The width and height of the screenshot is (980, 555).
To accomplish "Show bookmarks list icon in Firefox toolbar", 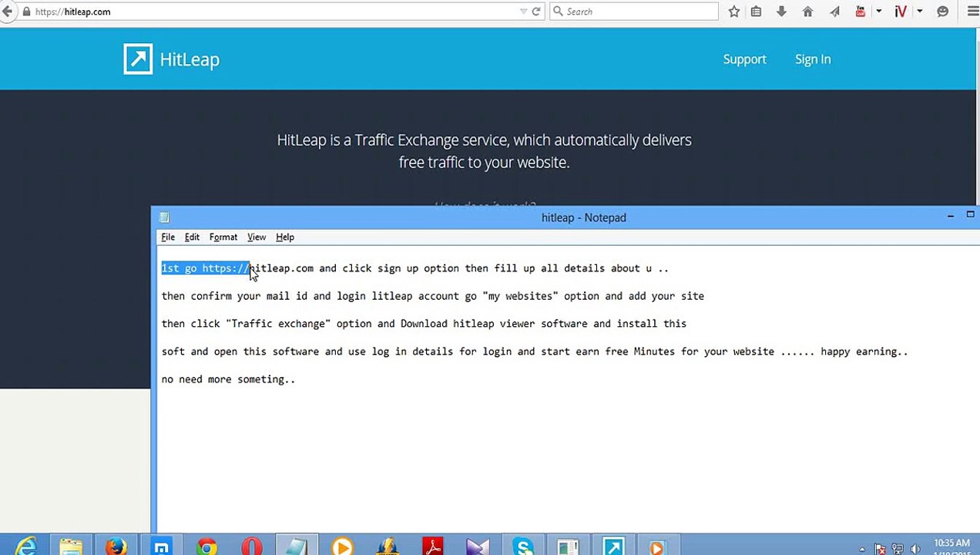I will click(757, 12).
